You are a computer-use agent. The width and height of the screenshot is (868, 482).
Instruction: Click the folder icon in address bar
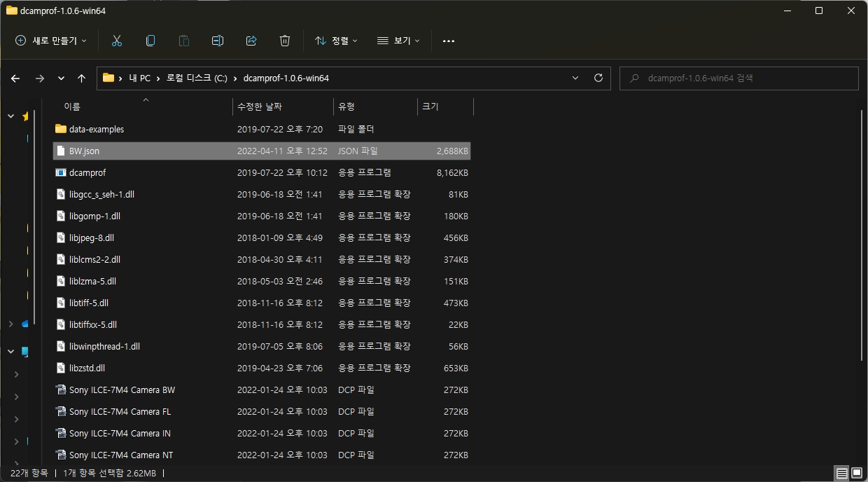(108, 78)
